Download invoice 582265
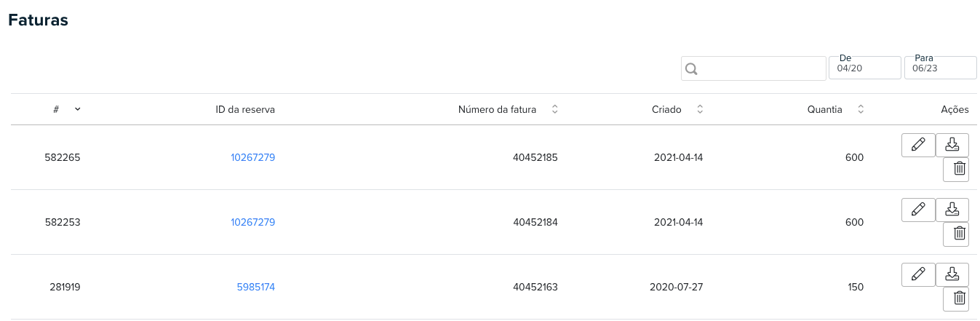 point(952,145)
